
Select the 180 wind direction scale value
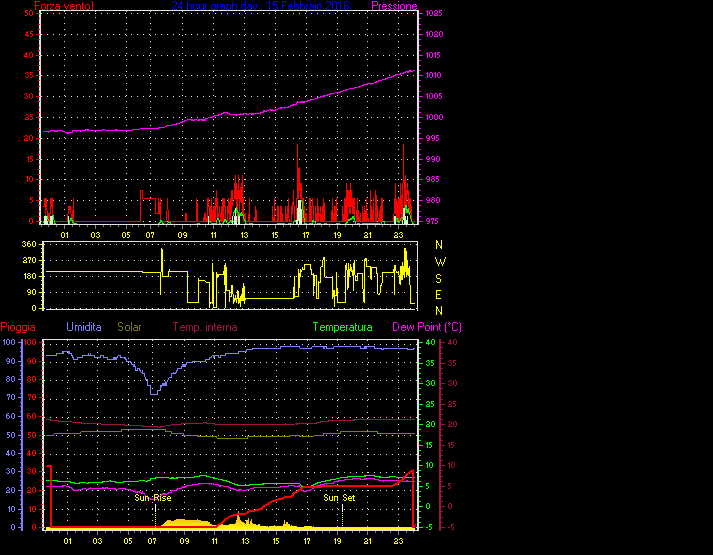[x=29, y=276]
